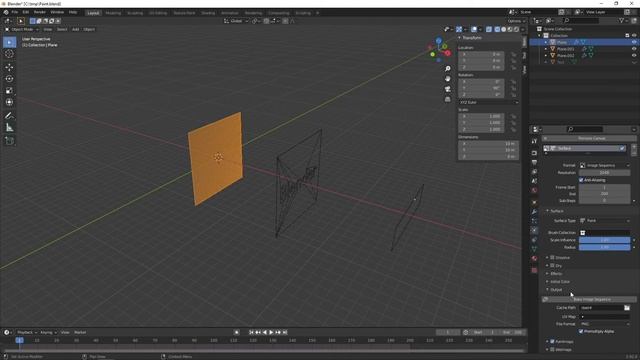Image resolution: width=640 pixels, height=360 pixels.
Task: Click the outliner filter funnel icon
Action: click(622, 20)
